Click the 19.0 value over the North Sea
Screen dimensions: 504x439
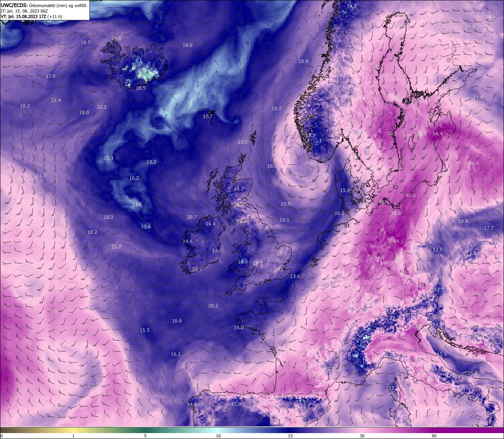pos(285,204)
